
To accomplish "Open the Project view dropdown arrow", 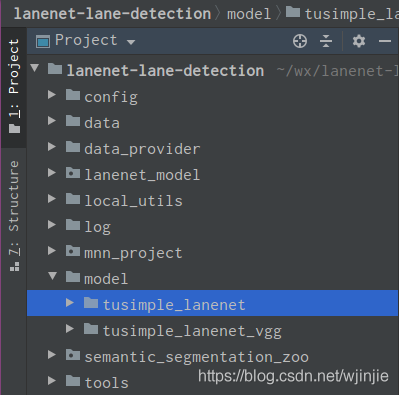I will [x=131, y=42].
